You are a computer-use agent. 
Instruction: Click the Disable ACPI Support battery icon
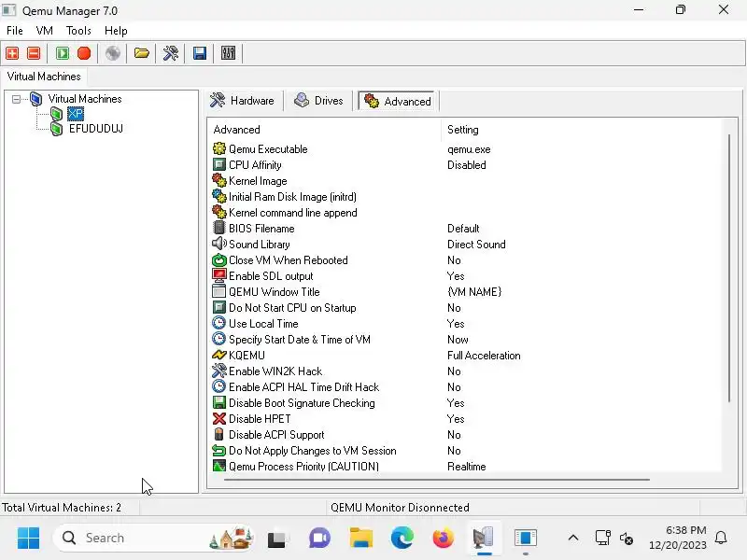click(219, 434)
